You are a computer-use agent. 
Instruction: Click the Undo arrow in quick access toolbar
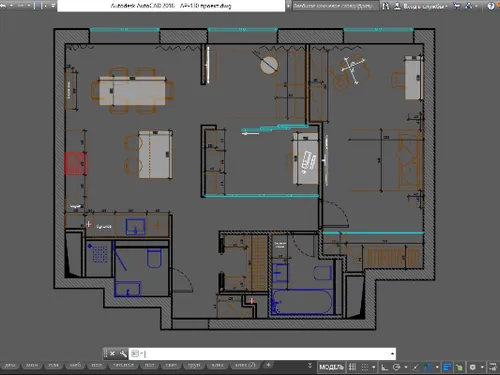tap(3, 6)
